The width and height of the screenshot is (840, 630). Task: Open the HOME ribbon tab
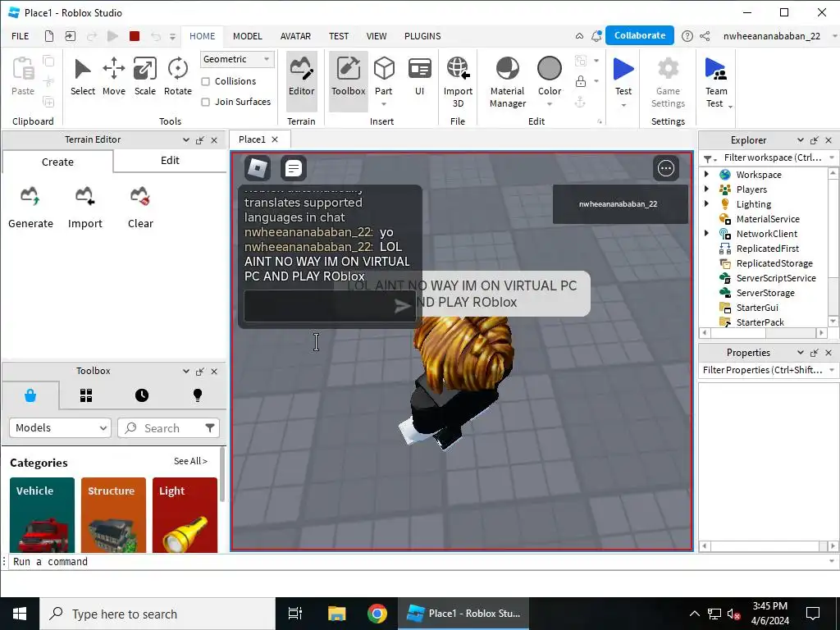202,36
